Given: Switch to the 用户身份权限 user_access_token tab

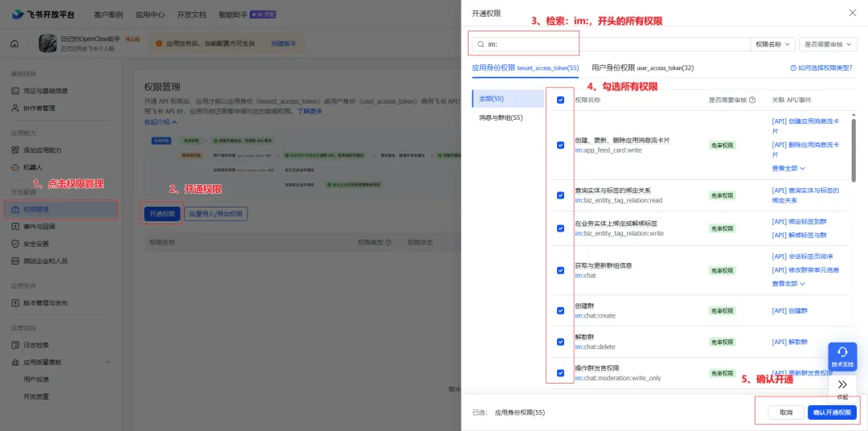Looking at the screenshot, I should pyautogui.click(x=643, y=68).
